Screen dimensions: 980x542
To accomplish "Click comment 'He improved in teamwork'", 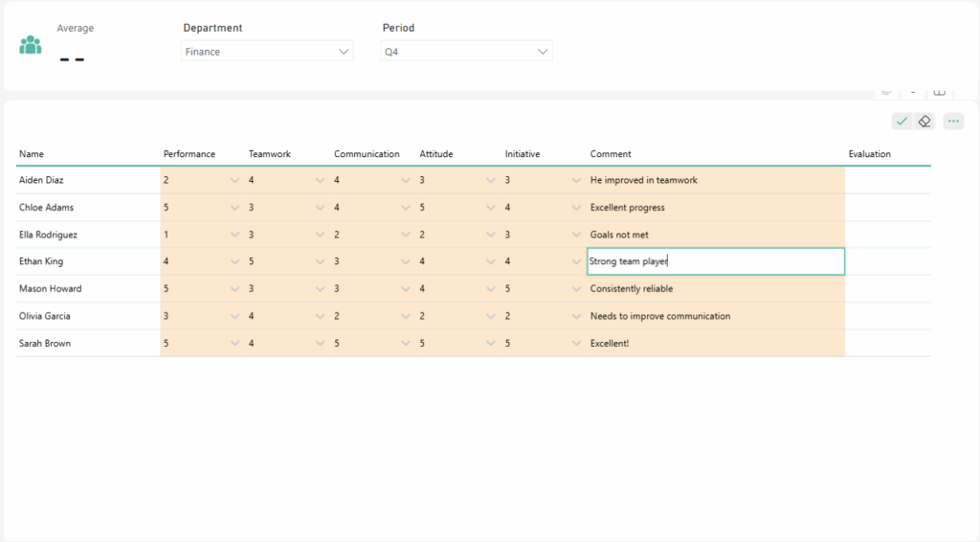I will [x=644, y=180].
